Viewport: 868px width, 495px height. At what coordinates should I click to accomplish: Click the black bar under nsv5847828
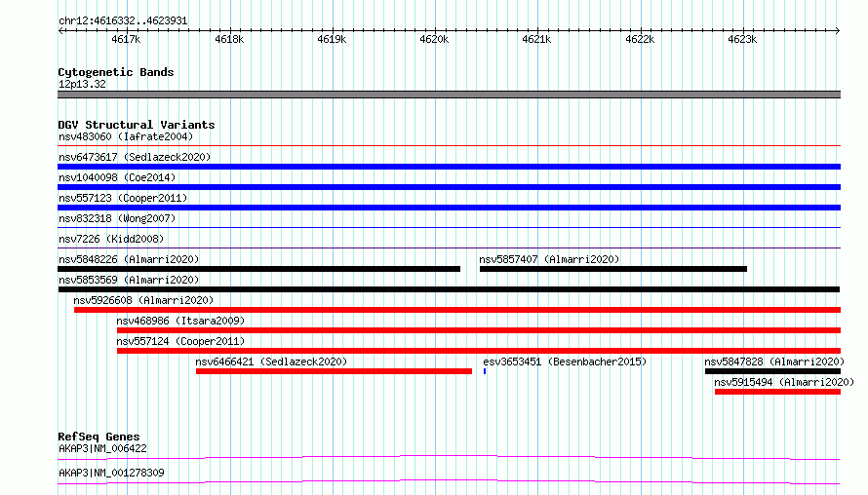point(772,371)
